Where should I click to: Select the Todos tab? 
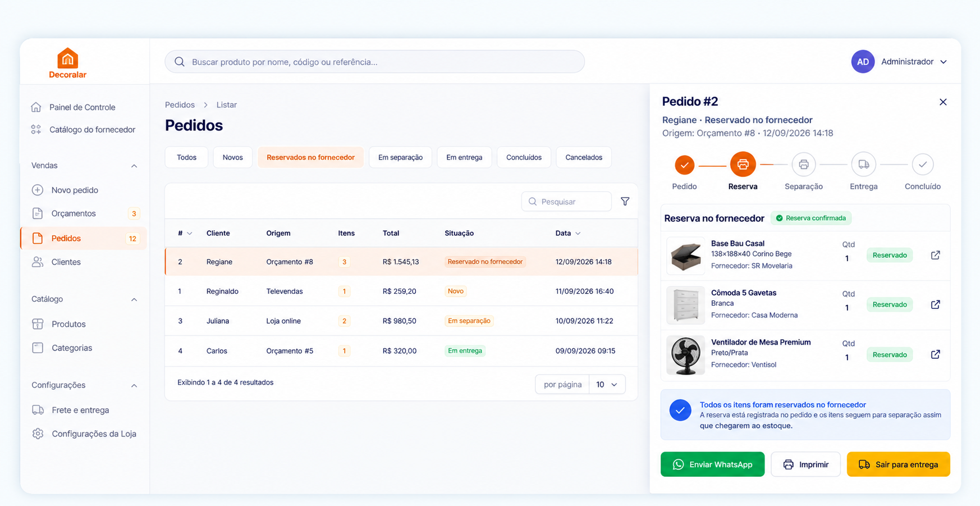tap(186, 157)
